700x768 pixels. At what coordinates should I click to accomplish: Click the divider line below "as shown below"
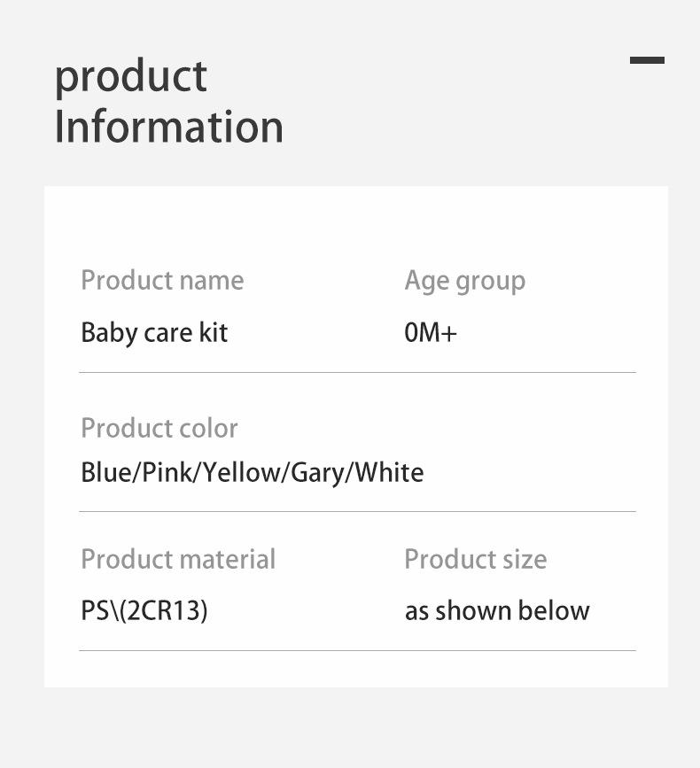point(357,651)
